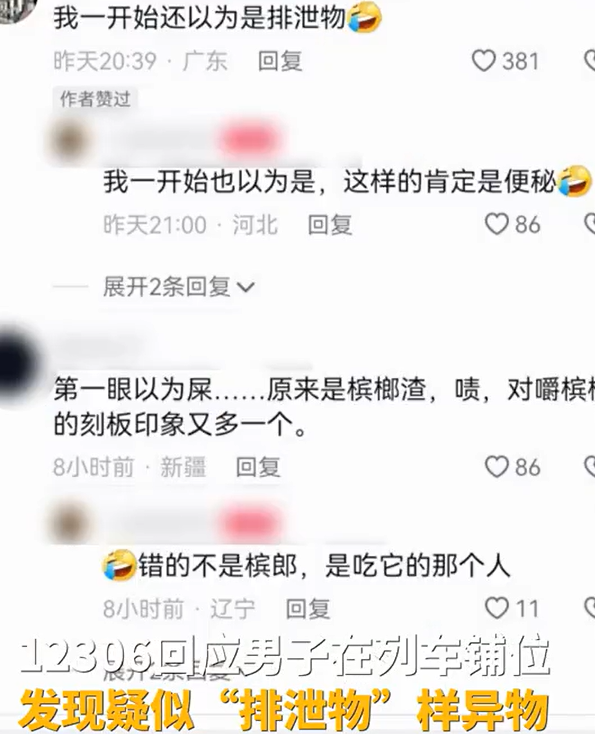Tap the 作者赞过 tag
The width and height of the screenshot is (595, 734).
[95, 99]
